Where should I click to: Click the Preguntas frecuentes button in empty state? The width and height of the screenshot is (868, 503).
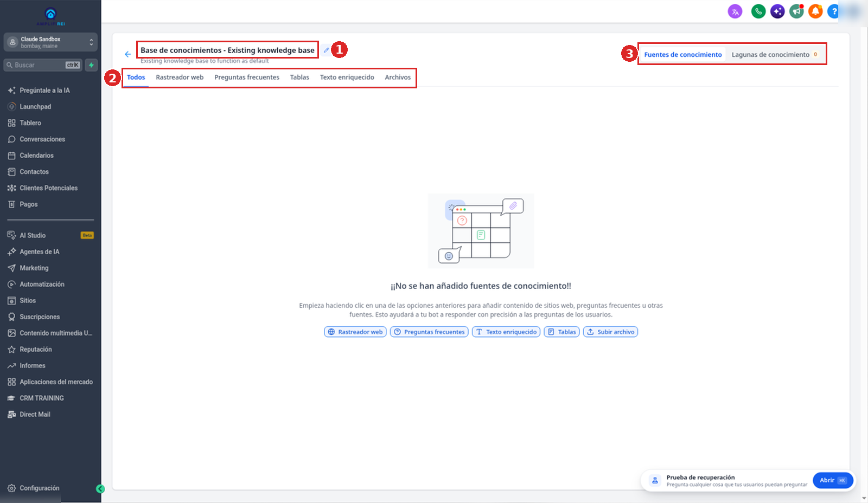pyautogui.click(x=429, y=332)
